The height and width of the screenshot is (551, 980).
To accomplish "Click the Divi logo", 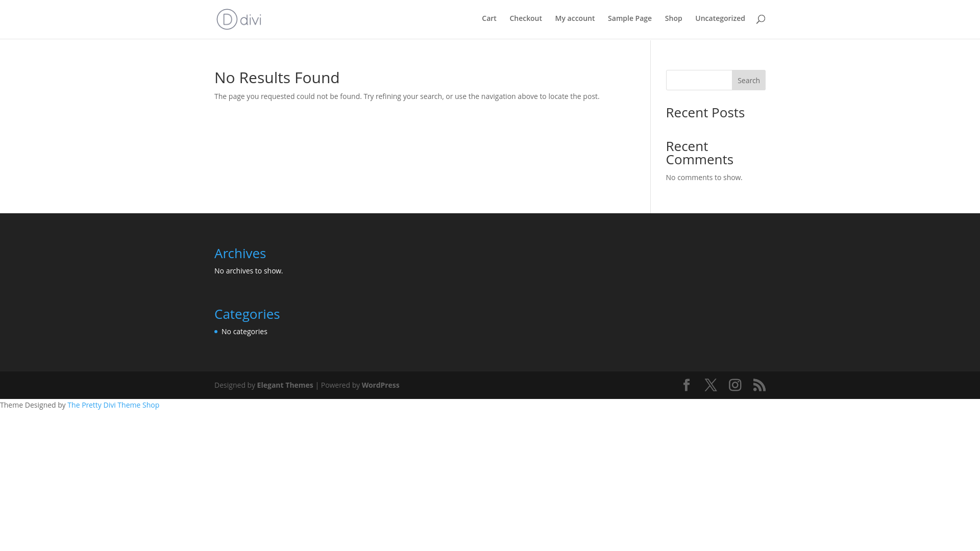I will [239, 19].
